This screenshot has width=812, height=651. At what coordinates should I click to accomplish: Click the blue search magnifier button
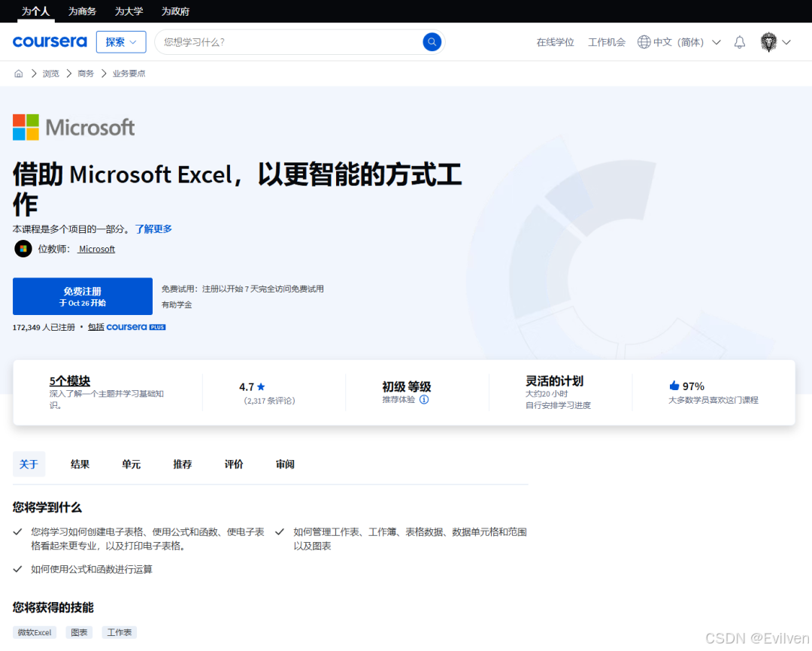[432, 42]
